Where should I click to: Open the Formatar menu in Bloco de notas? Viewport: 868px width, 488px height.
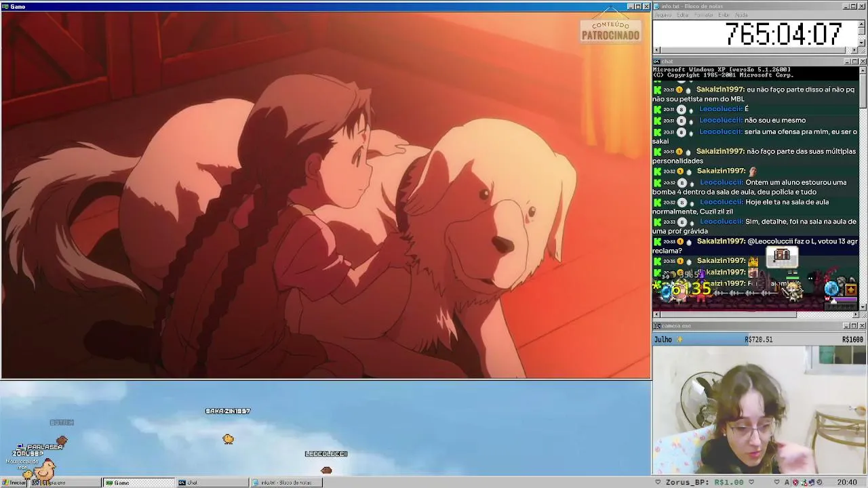click(x=704, y=15)
